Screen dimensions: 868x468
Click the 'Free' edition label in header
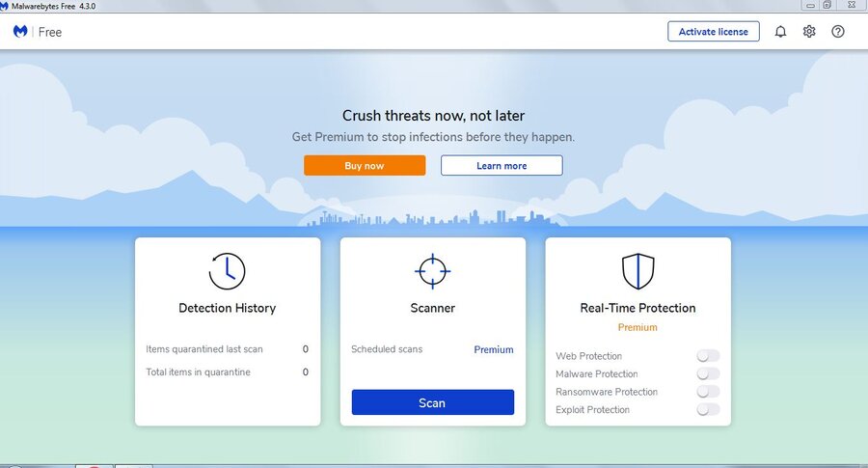point(50,32)
